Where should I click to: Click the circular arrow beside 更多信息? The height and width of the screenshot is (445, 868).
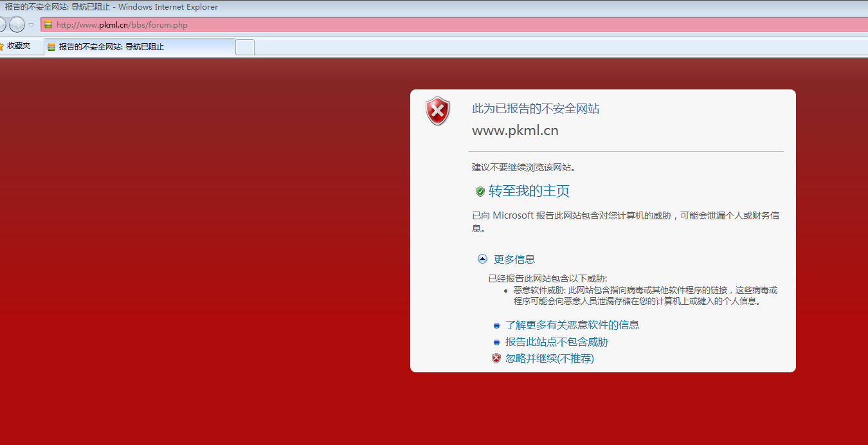click(482, 259)
